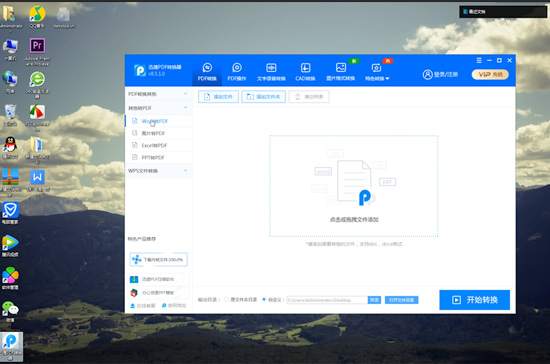Collapse the 其他转PDF sidebar section

tap(158, 108)
